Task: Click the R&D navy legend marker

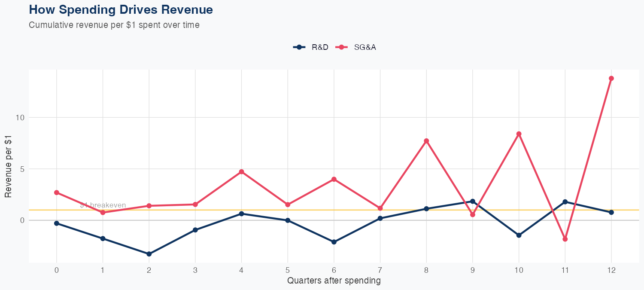Action: (299, 47)
